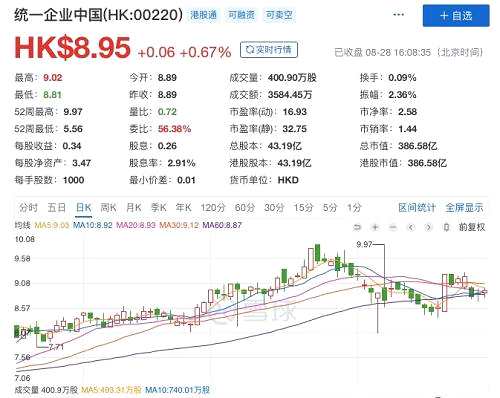The image size is (500, 398).
Task: Move chart left with left chevron
Action: pos(411,227)
